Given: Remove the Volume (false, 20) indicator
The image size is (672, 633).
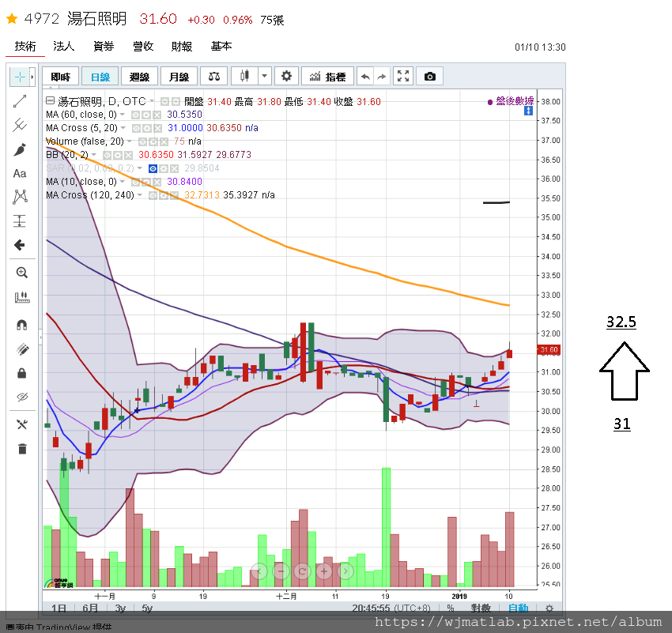Looking at the screenshot, I should point(164,141).
